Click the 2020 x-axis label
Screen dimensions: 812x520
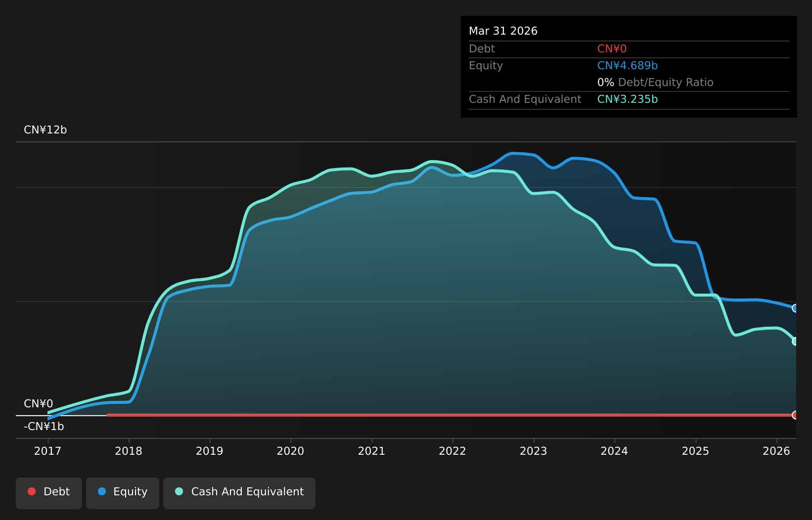point(290,451)
